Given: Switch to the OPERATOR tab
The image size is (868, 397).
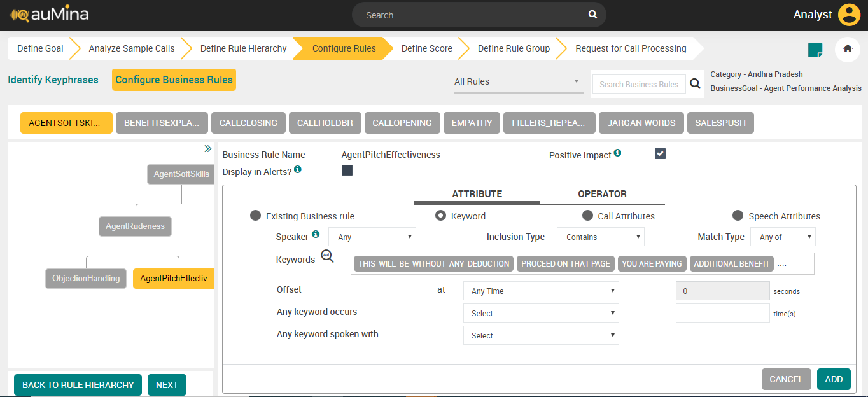Looking at the screenshot, I should pyautogui.click(x=602, y=194).
